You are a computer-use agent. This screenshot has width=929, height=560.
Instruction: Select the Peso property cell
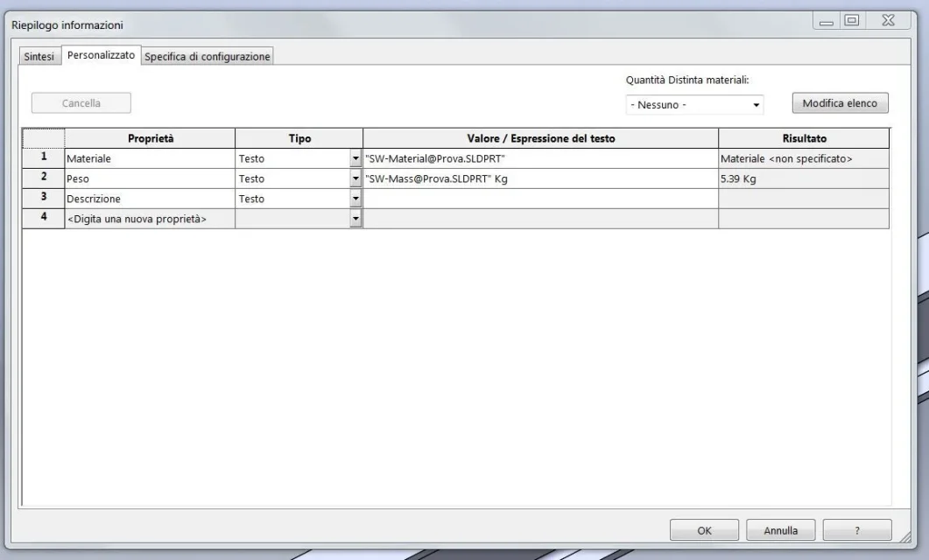tap(150, 178)
